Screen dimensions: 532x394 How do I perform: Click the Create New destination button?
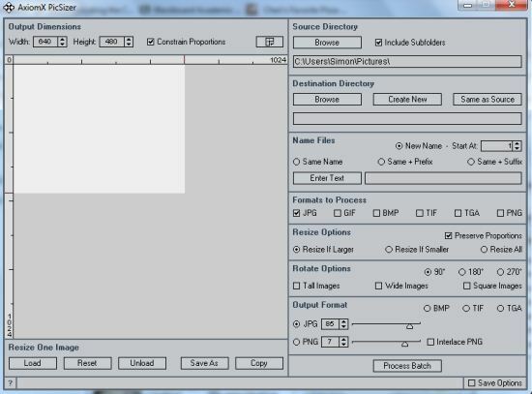407,100
